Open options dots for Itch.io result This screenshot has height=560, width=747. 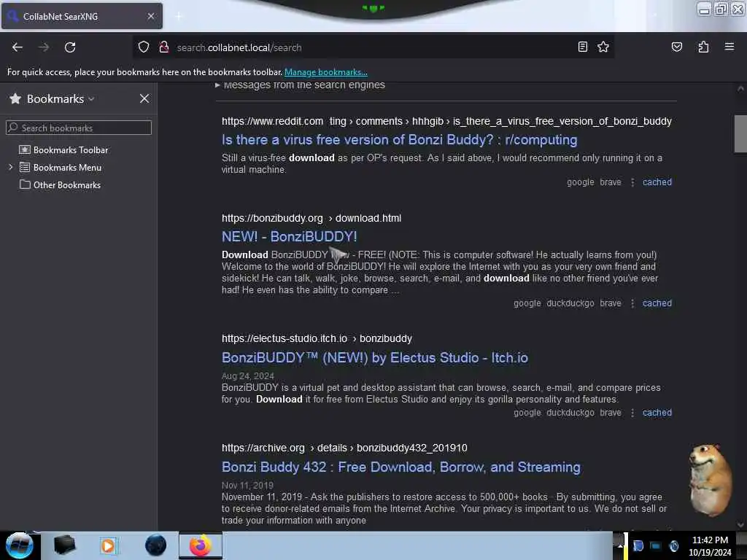click(x=632, y=413)
